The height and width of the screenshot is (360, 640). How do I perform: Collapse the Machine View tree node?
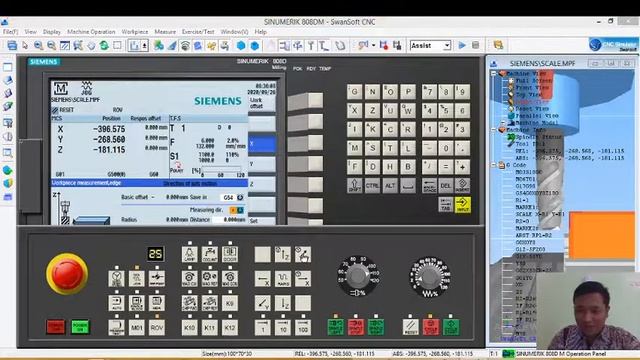[493, 74]
